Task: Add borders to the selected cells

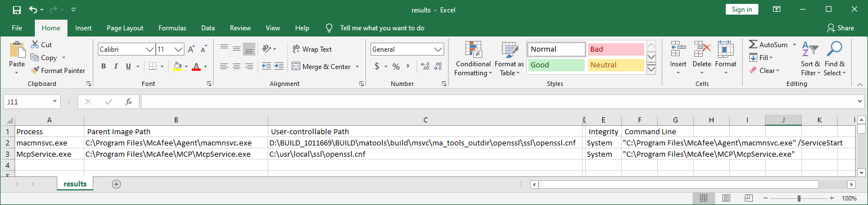Action: click(152, 66)
